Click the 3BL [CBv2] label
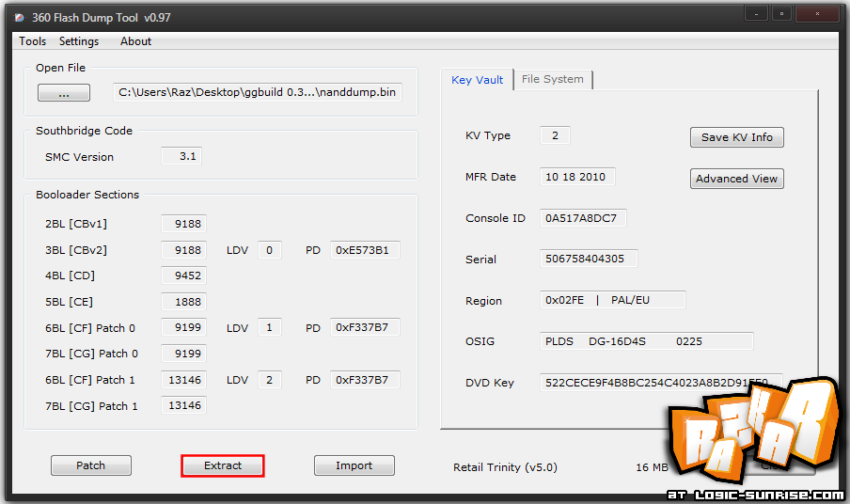 click(x=76, y=250)
